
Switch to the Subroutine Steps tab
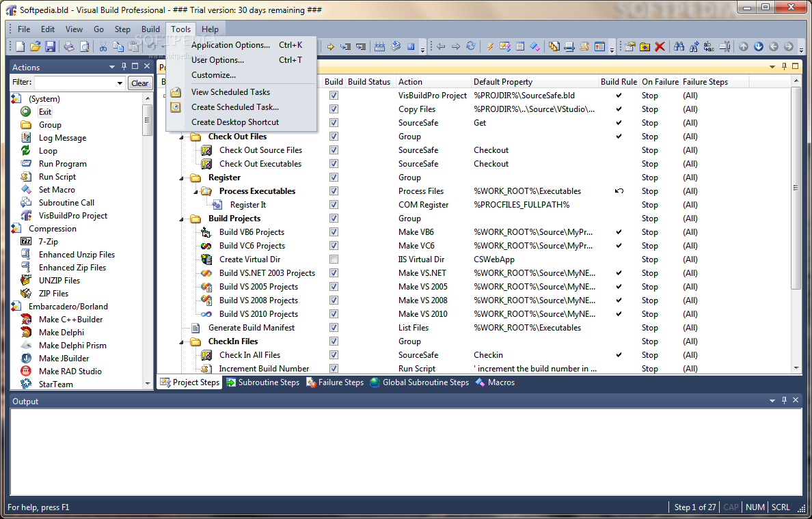(263, 382)
